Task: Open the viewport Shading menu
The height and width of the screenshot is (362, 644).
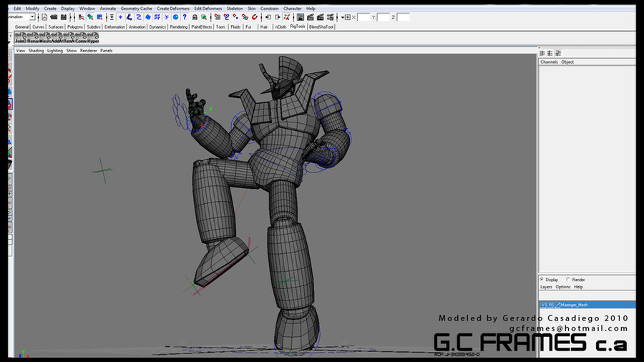Action: pyautogui.click(x=36, y=51)
